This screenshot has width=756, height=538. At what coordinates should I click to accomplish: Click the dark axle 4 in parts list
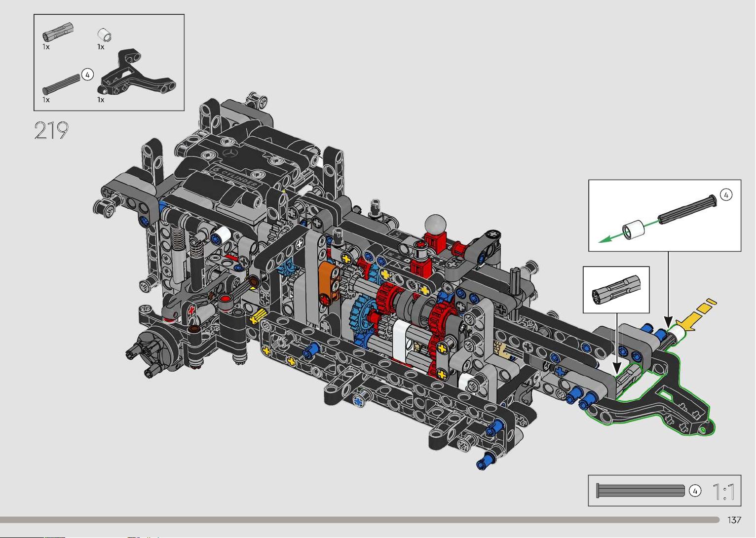pyautogui.click(x=62, y=83)
